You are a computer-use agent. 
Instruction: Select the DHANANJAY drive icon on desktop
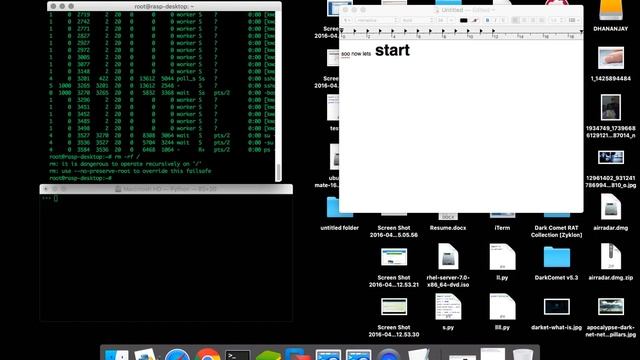click(x=611, y=10)
